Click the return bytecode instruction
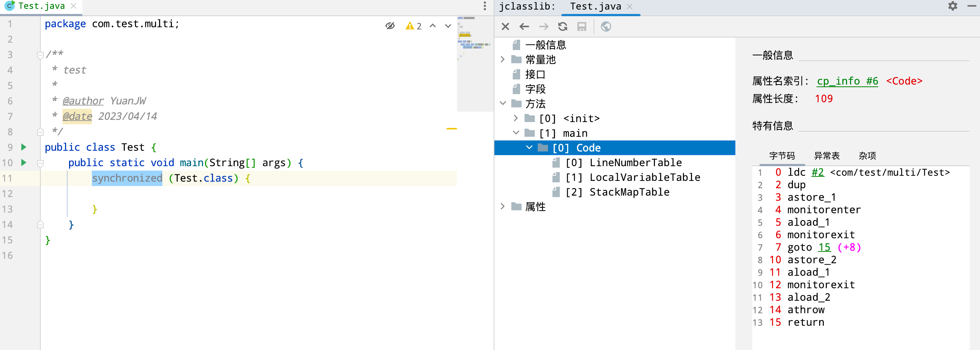 pyautogui.click(x=806, y=322)
